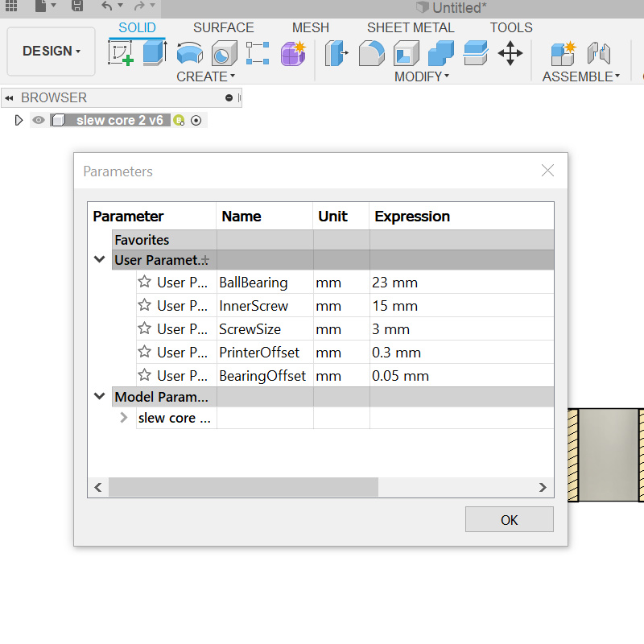The width and height of the screenshot is (644, 644).
Task: Edit ScrewSize expression 3 mm
Action: [x=461, y=329]
